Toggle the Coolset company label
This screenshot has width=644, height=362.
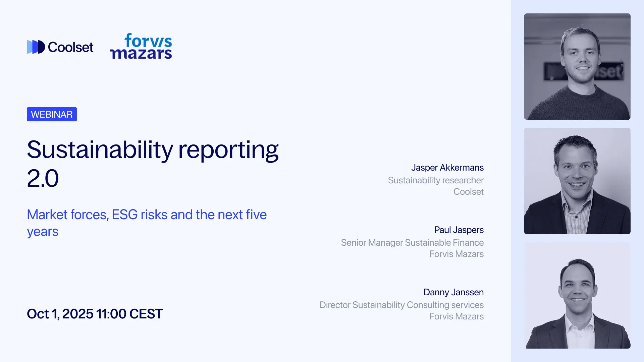[x=468, y=192]
